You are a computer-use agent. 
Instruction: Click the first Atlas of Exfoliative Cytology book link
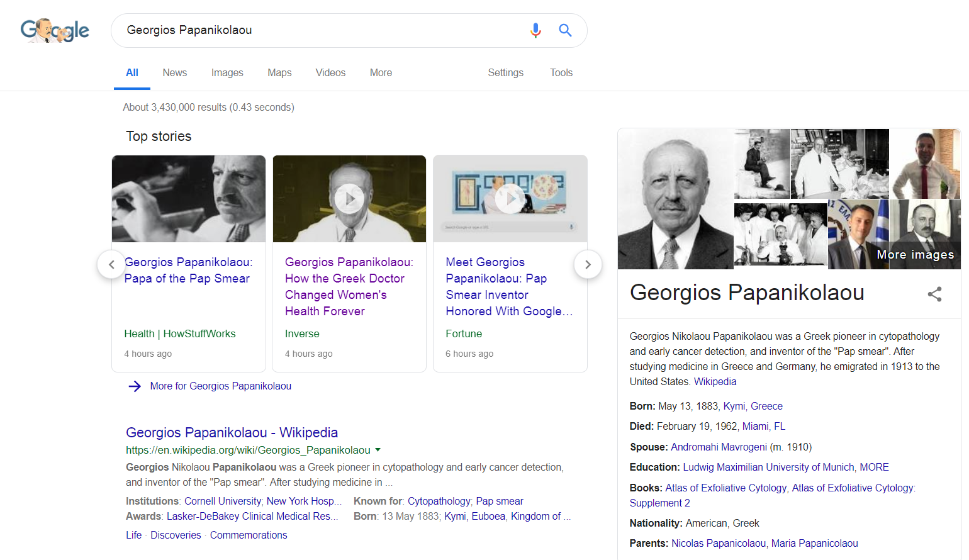[725, 488]
